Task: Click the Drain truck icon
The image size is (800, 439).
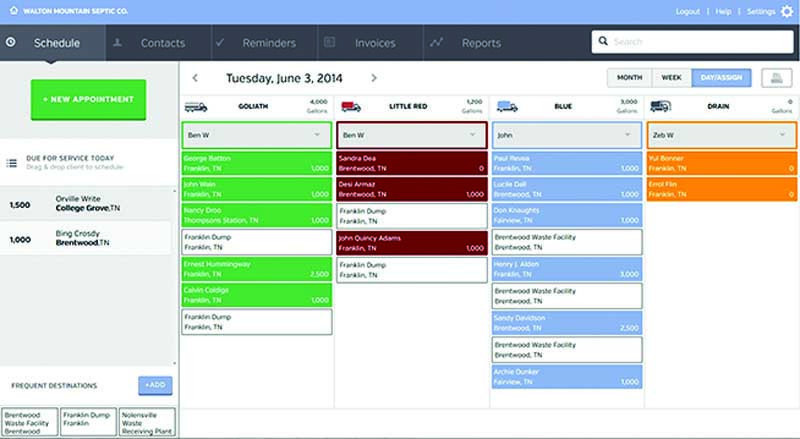Action: coord(661,107)
